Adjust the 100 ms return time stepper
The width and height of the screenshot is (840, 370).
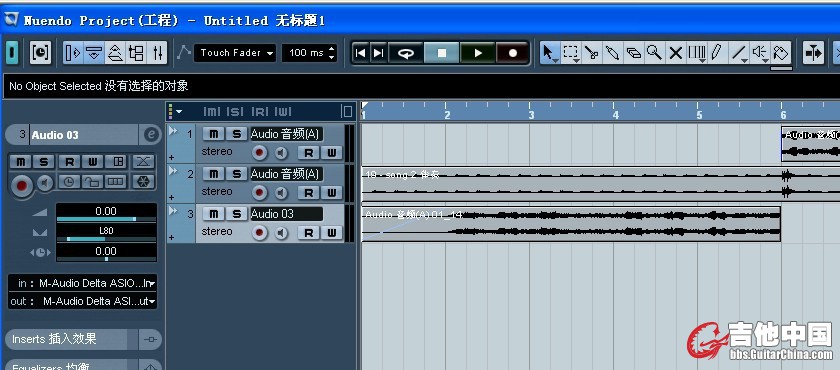332,52
